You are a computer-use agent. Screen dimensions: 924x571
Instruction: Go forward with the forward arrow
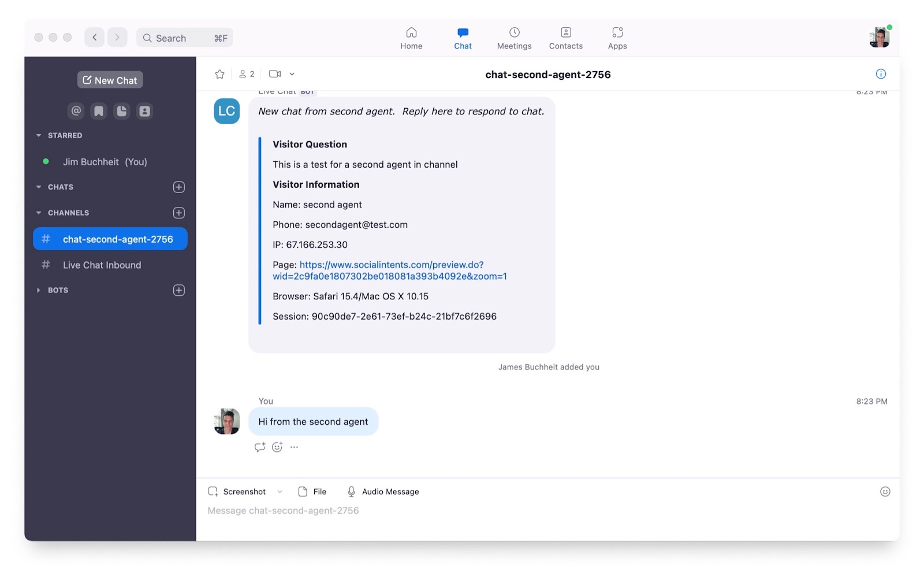(x=117, y=38)
